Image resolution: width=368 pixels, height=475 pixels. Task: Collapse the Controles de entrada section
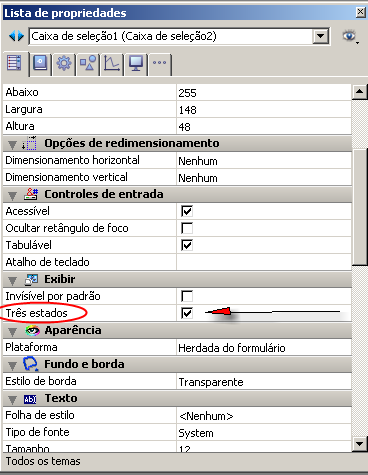click(x=13, y=195)
